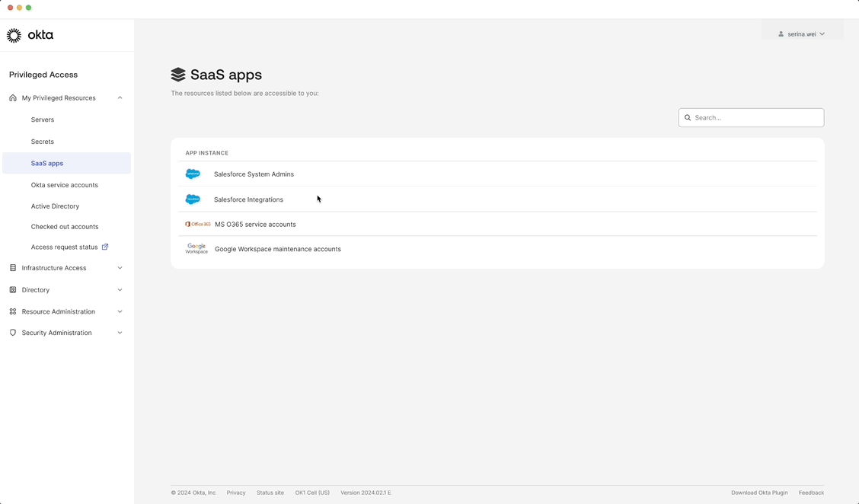Click the home icon beside My Privileged Resources
Image resolution: width=859 pixels, height=504 pixels.
[13, 98]
